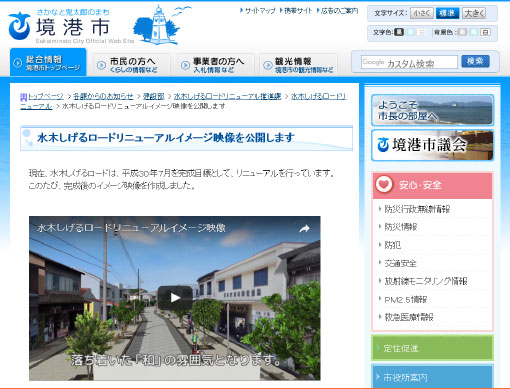
Task: Select the black text color swatch
Action: coord(399,32)
